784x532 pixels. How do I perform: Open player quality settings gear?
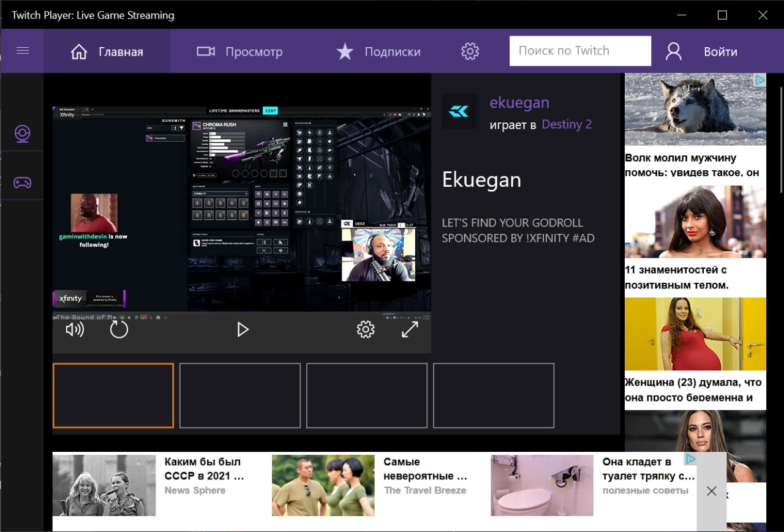point(366,329)
